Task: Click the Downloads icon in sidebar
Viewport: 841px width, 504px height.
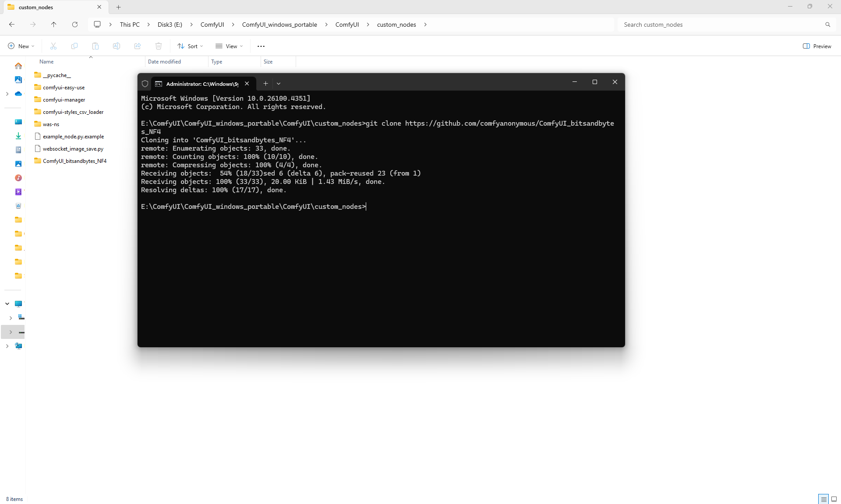Action: tap(18, 136)
